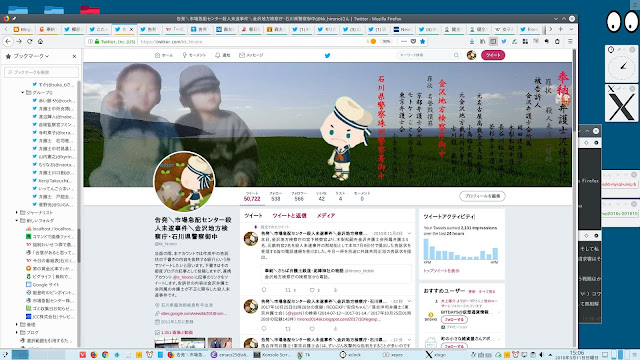640x360 pixels.
Task: Open the volume icon in system tray
Action: [x=541, y=355]
